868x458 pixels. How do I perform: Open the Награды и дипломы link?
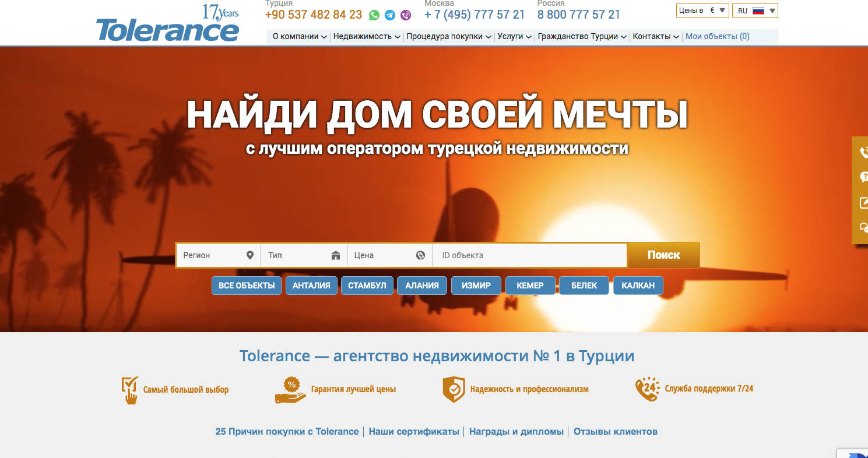pyautogui.click(x=516, y=432)
